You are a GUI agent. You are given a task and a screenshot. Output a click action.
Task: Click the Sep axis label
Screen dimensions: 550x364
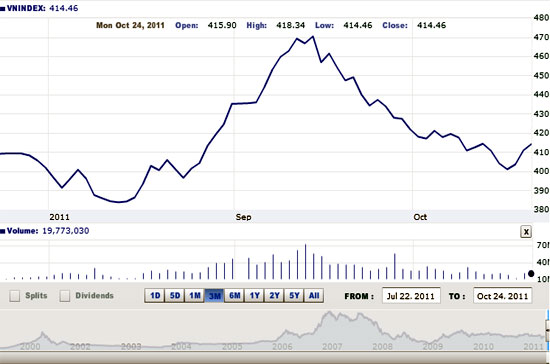point(243,217)
